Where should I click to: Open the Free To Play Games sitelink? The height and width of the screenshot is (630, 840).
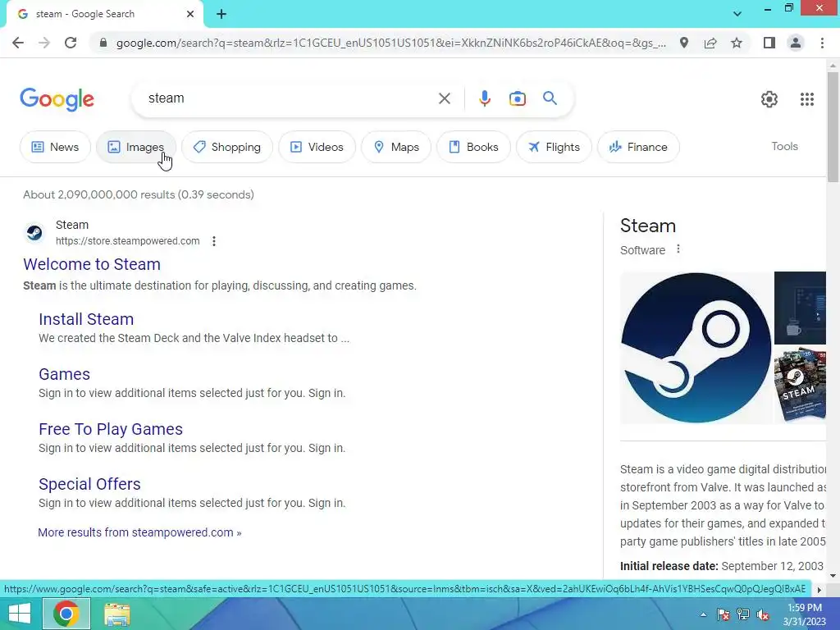coord(111,429)
